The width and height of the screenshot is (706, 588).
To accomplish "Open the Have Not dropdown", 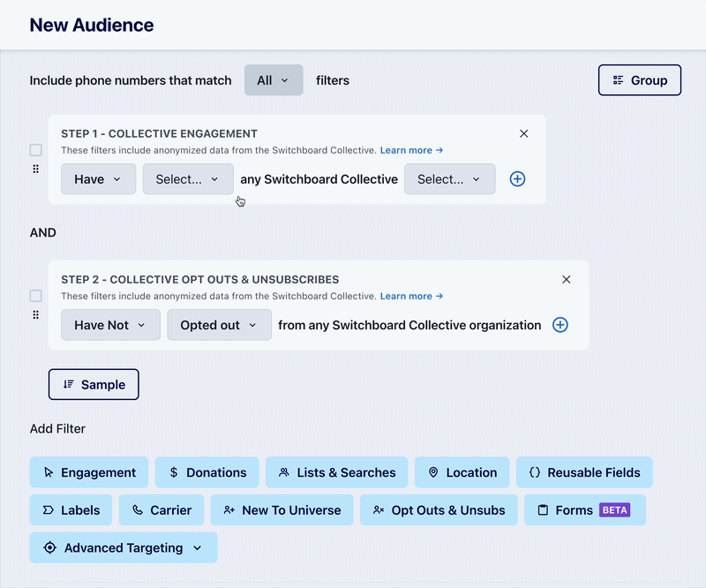I will point(111,325).
